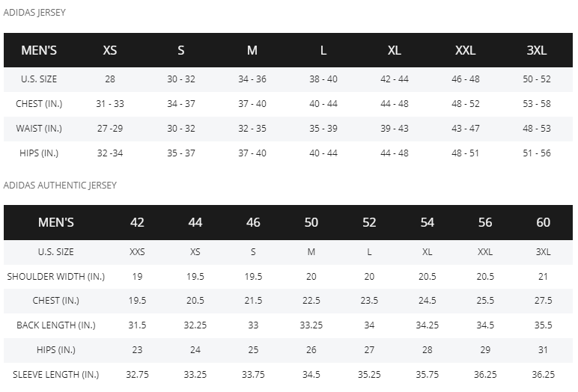Click the M size column header
Viewport: 578px width, 392px height.
[x=252, y=50]
